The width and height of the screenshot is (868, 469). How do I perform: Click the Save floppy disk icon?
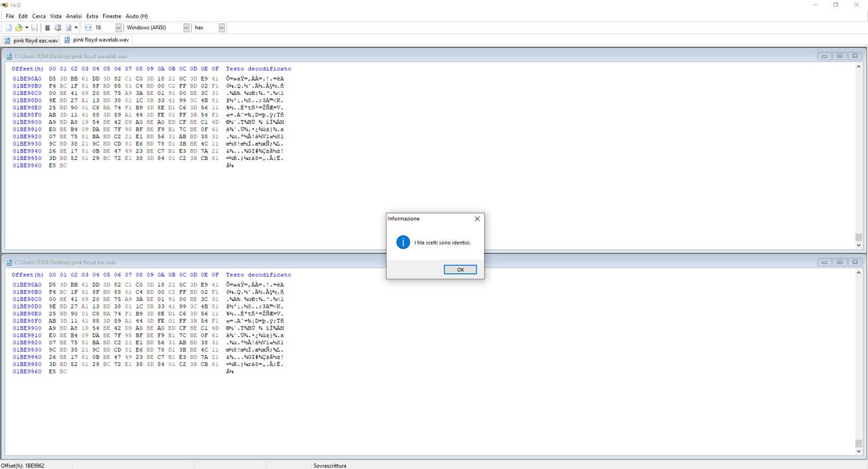tap(35, 28)
